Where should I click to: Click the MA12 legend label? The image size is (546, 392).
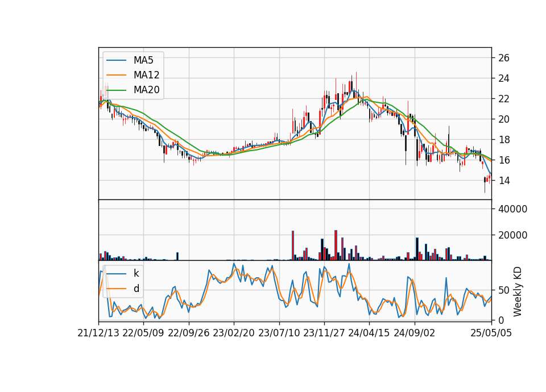(146, 75)
